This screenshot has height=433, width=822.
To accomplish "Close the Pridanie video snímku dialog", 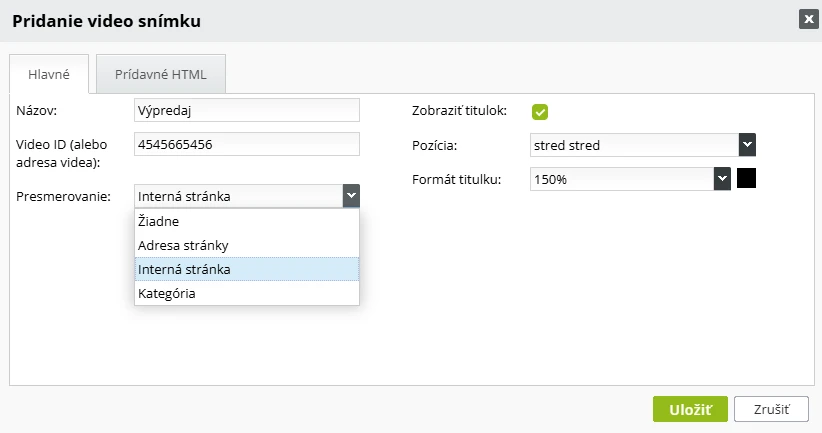I will click(808, 20).
